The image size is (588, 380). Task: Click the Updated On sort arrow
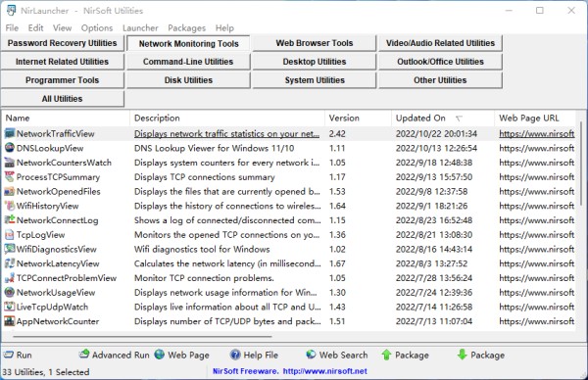[459, 119]
